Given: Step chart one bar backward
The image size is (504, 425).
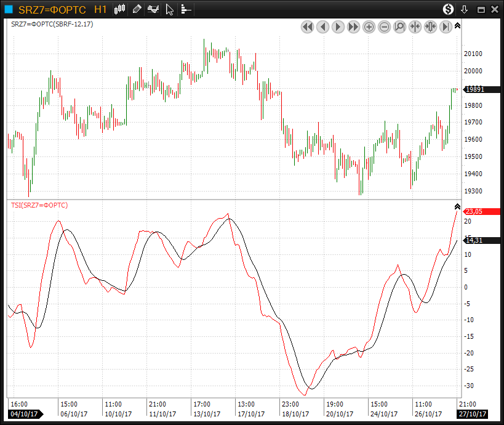Looking at the screenshot, I should coord(322,26).
